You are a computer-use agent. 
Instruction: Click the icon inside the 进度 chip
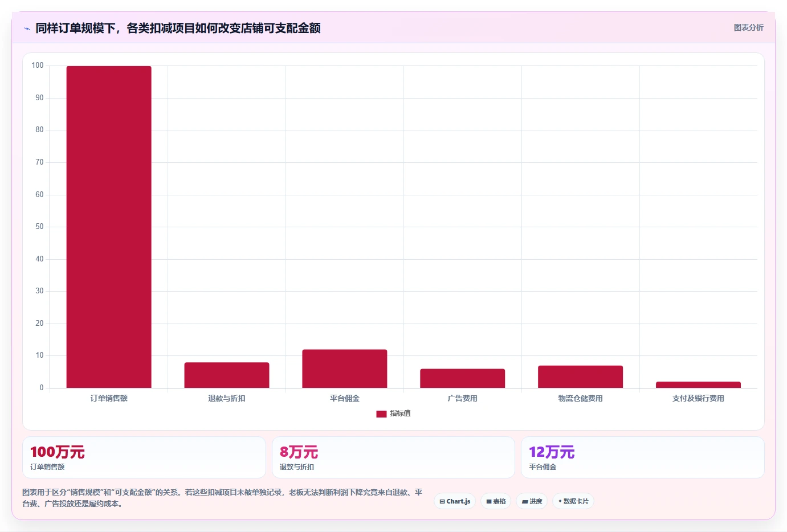pyautogui.click(x=525, y=502)
